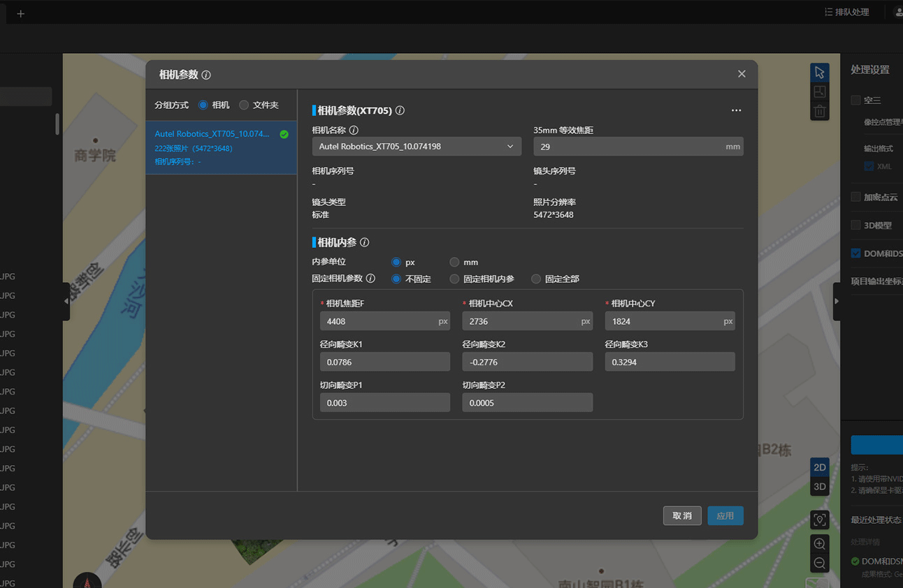Click info icon next to 相机内参 heading
903x588 pixels.
click(x=364, y=242)
